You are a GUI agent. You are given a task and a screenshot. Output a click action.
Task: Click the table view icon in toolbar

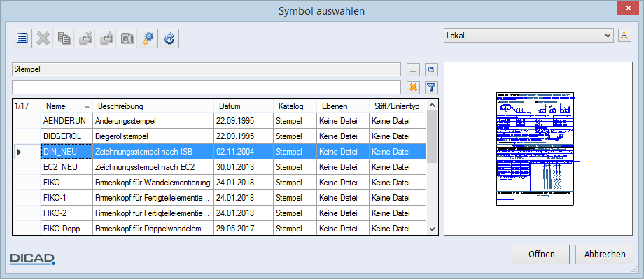coord(22,38)
